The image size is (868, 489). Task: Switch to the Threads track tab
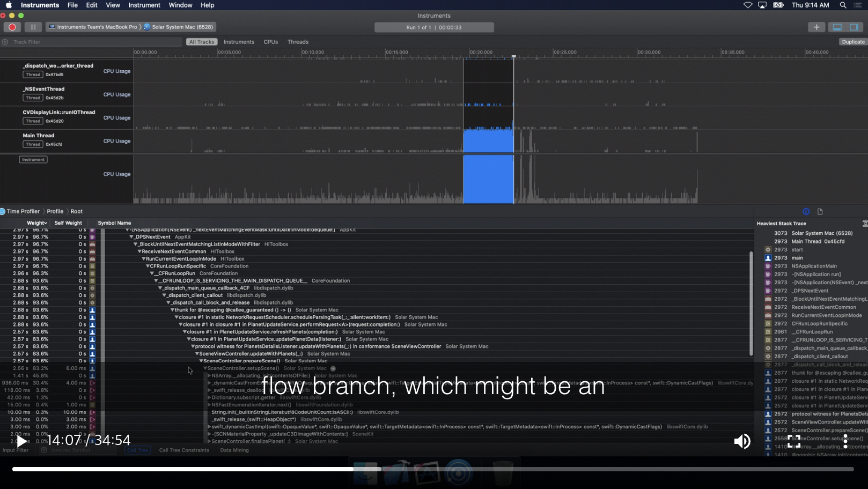tap(298, 42)
